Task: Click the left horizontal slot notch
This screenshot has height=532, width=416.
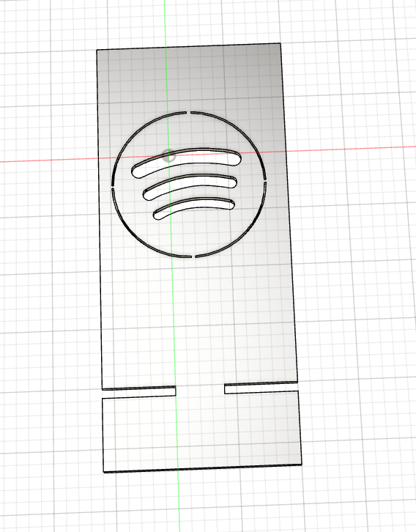Action: 138,391
